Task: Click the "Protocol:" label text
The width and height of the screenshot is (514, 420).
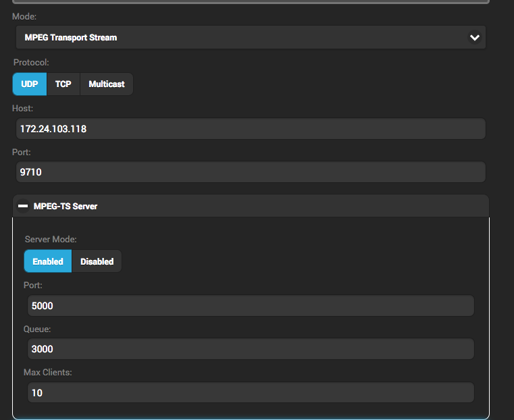Action: [31, 62]
